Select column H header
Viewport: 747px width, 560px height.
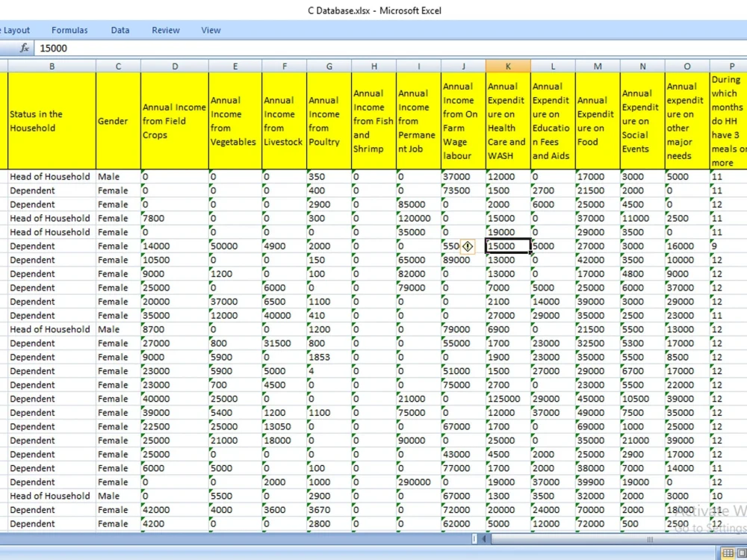tap(374, 66)
